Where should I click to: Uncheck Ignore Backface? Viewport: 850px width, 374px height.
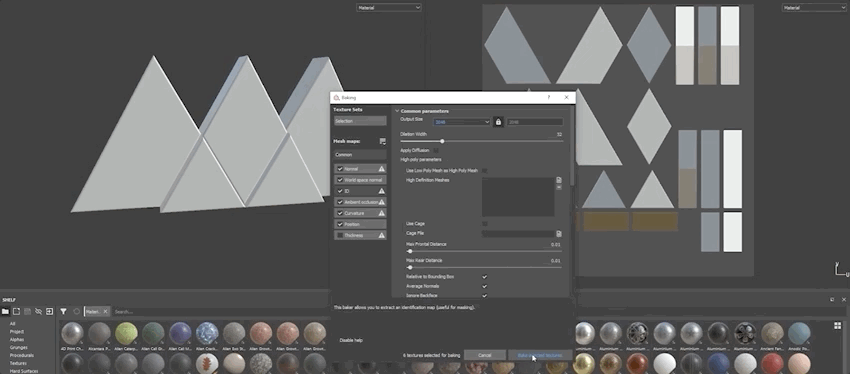point(485,295)
